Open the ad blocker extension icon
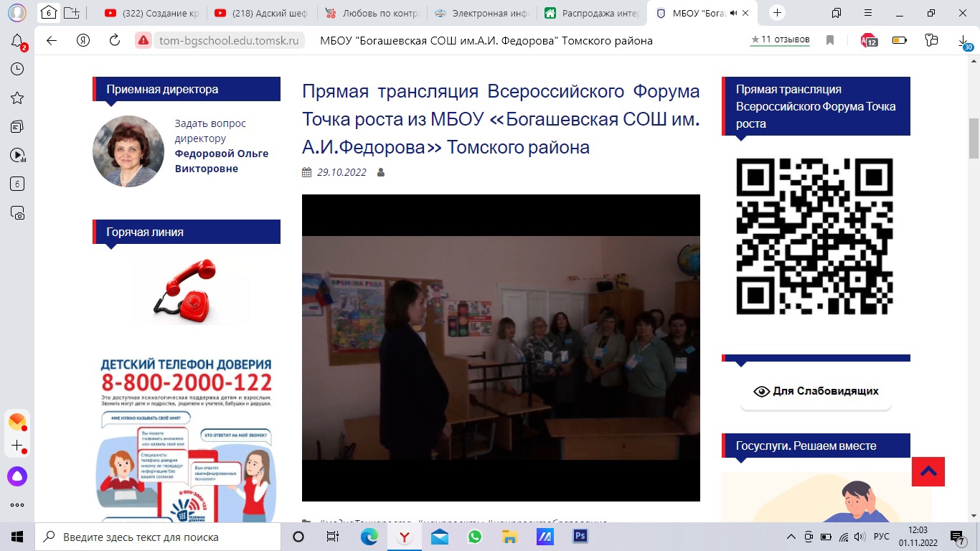Screen dimensions: 980x551 pyautogui.click(x=869, y=41)
